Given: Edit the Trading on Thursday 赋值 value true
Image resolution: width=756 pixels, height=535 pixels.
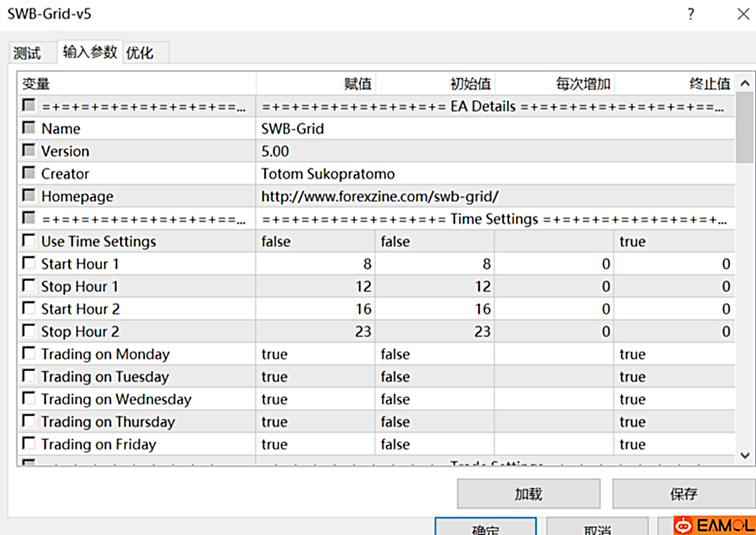Looking at the screenshot, I should pos(316,422).
